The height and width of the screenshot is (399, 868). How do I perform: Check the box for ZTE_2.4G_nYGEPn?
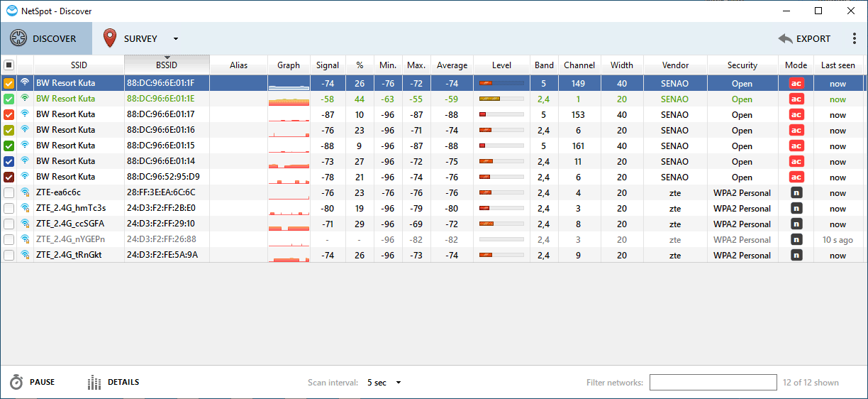point(9,239)
